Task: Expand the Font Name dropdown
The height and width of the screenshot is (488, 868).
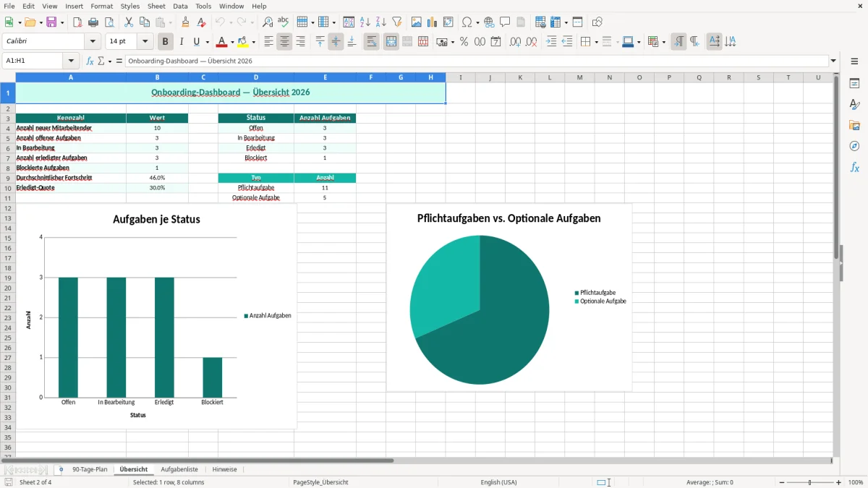Action: [x=93, y=42]
